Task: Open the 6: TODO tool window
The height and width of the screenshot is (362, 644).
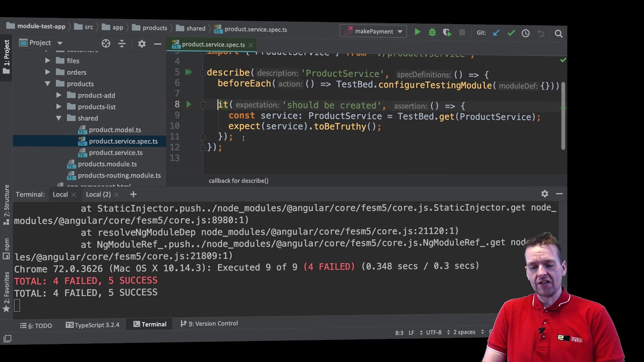Action: (x=36, y=325)
